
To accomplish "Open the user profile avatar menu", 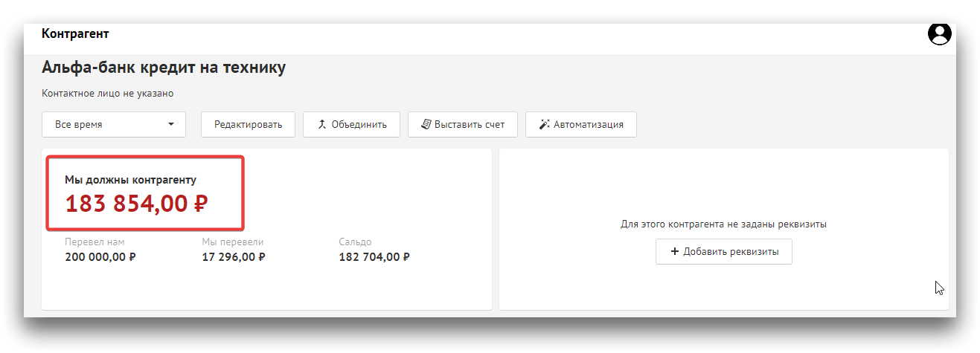I will [940, 33].
